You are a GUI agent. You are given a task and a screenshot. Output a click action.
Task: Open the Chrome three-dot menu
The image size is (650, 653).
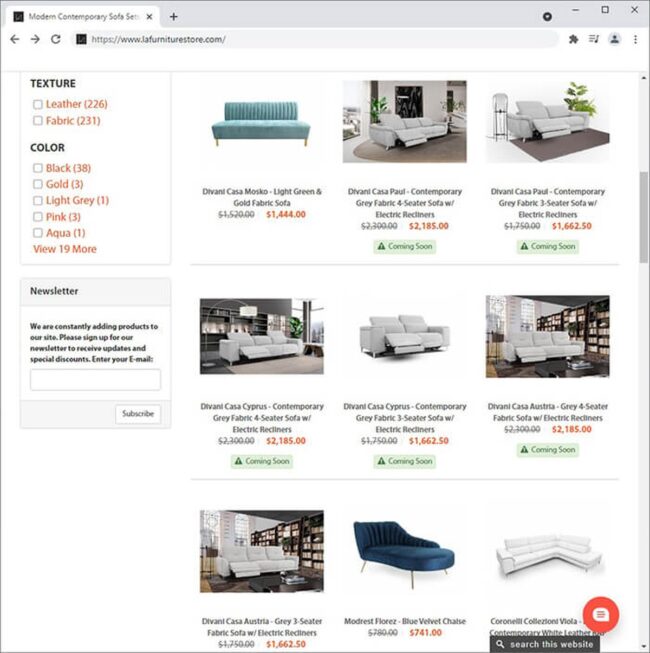(x=635, y=39)
